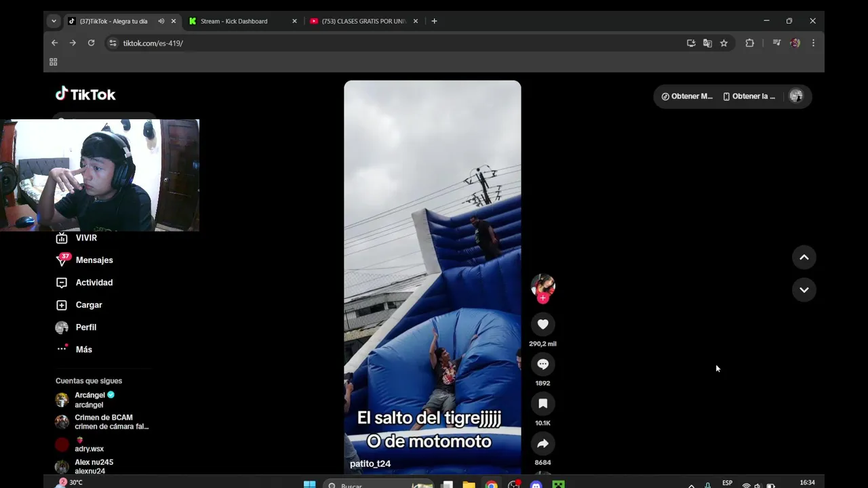Share the video with arrow icon
868x488 pixels.
(x=542, y=444)
